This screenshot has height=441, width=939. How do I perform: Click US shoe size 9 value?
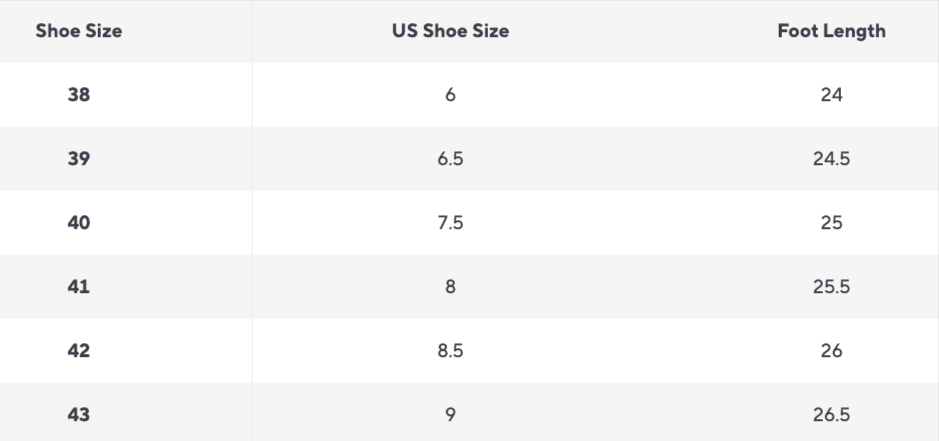pos(450,415)
